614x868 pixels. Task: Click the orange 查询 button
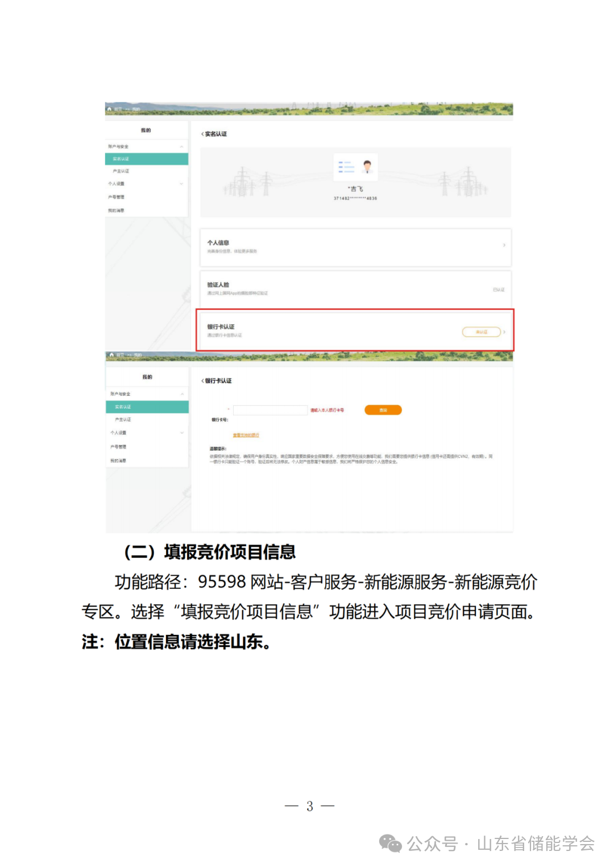pyautogui.click(x=383, y=409)
